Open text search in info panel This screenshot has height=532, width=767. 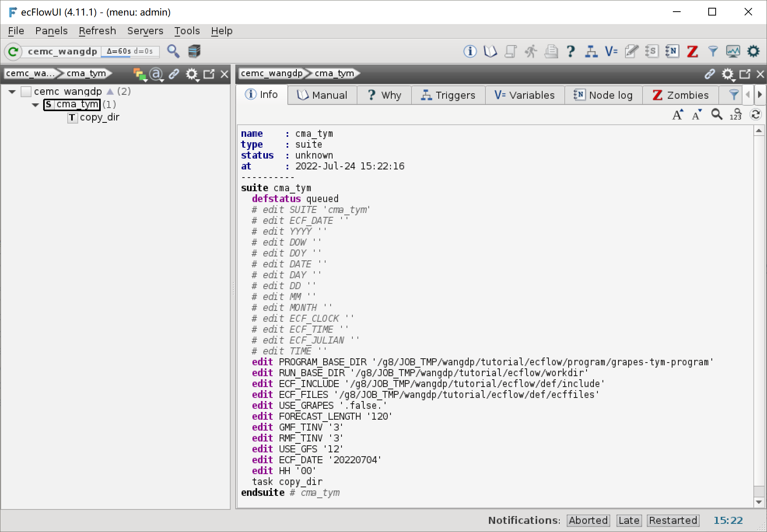tap(716, 115)
